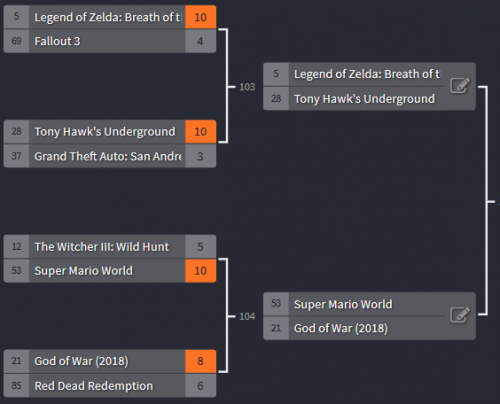The height and width of the screenshot is (404, 500).
Task: Click Fallout 3 score of 4
Action: tap(200, 41)
